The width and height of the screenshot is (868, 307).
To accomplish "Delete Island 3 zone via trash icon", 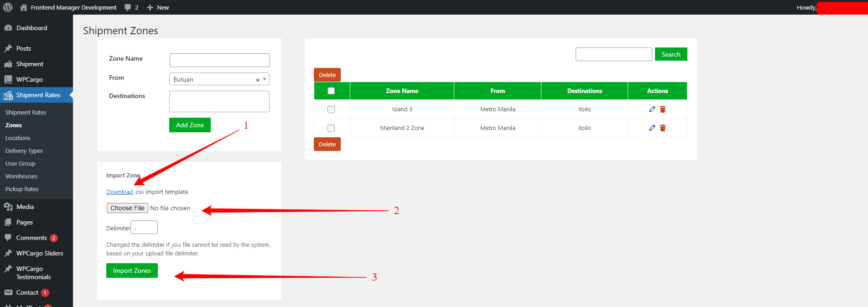I will click(x=663, y=109).
